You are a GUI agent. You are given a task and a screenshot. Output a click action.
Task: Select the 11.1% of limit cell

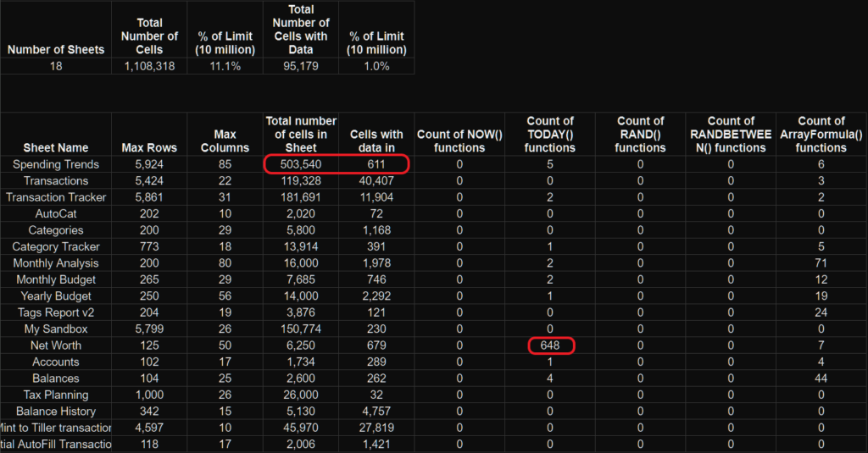(225, 66)
